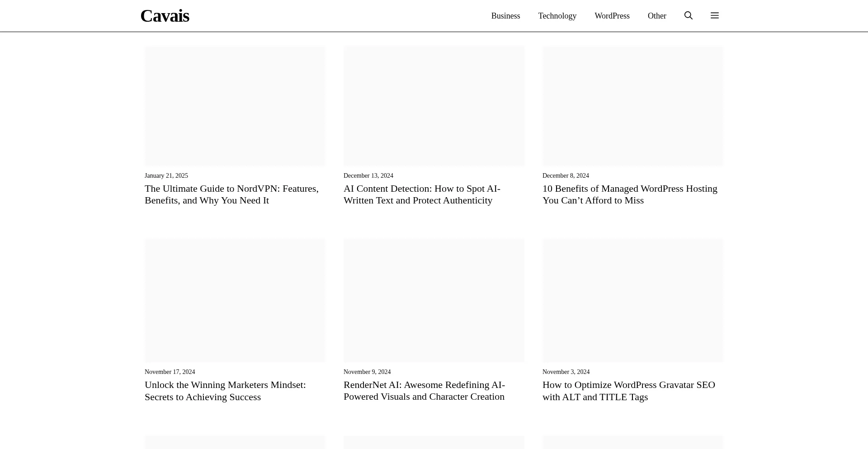Screen dimensions: 868x449
Task: Open RenderNet AI article title
Action: coord(424,391)
